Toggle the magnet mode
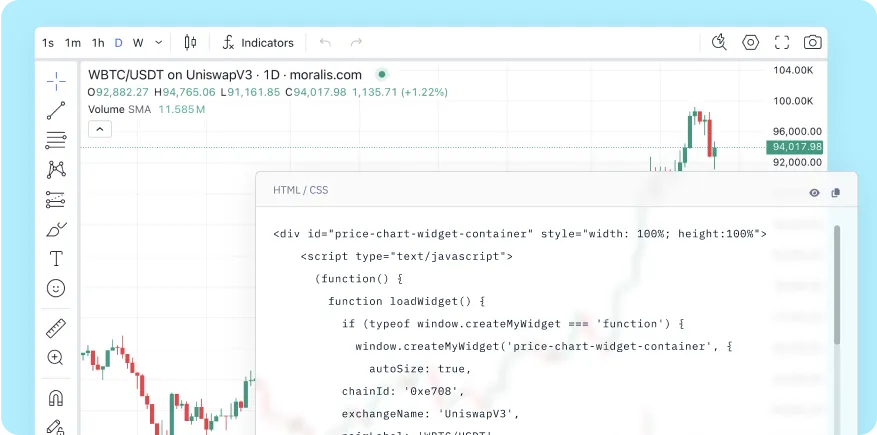 point(56,398)
